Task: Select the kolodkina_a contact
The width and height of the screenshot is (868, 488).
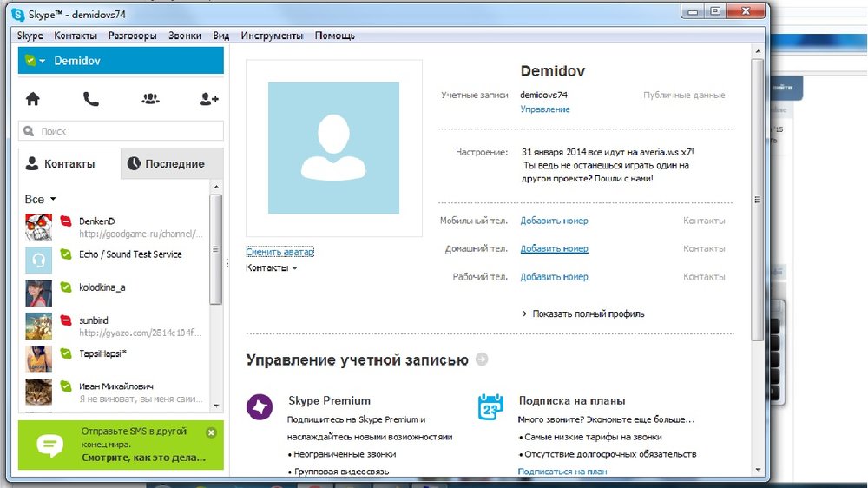Action: 104,287
